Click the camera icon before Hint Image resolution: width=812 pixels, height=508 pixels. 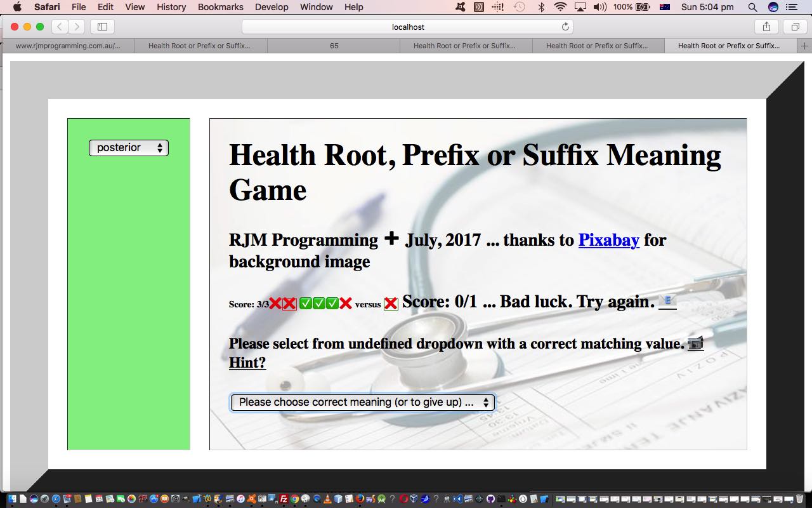point(695,344)
